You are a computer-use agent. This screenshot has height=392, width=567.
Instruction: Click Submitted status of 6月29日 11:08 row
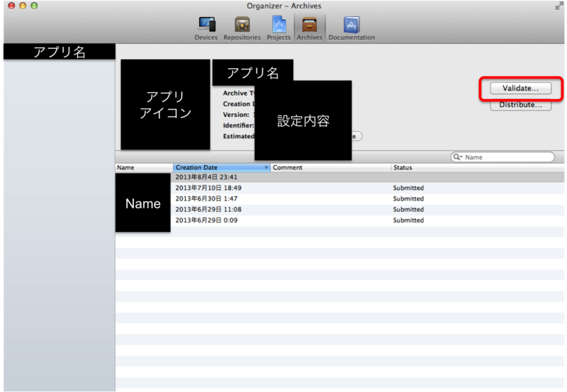408,210
